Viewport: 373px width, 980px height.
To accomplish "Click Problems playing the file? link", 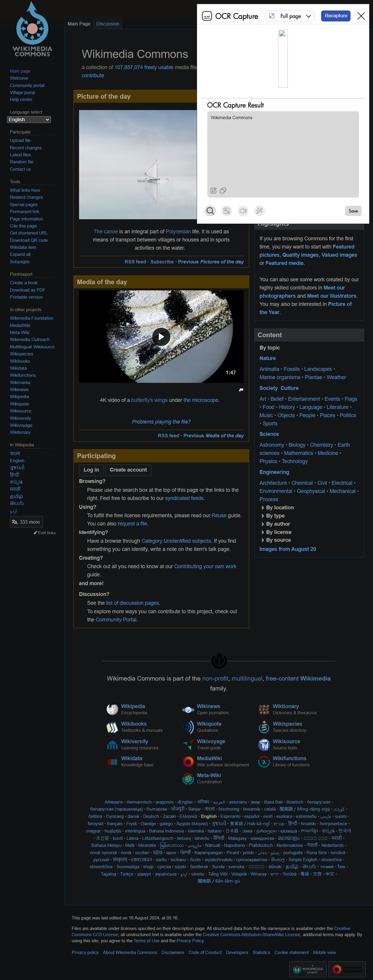I will pos(161,422).
